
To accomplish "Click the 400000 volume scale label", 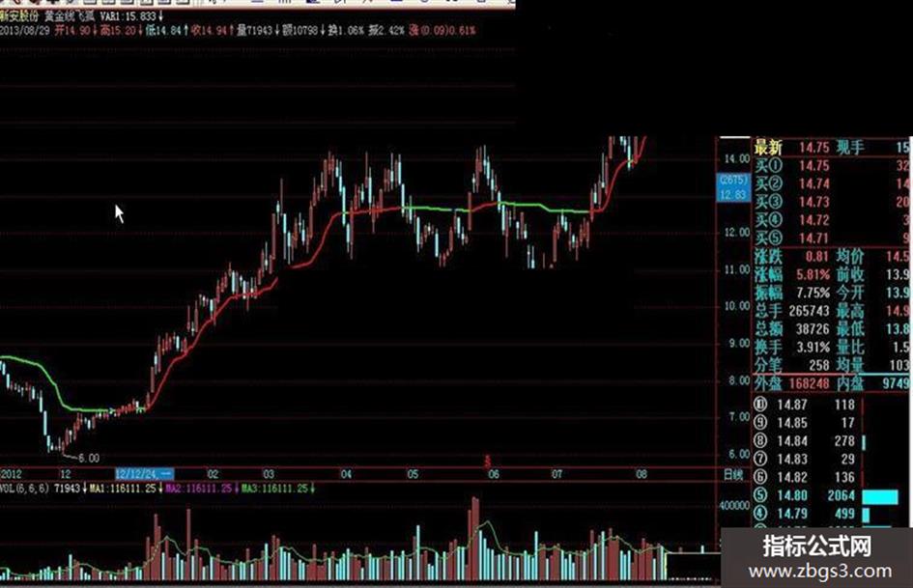I will coord(735,505).
